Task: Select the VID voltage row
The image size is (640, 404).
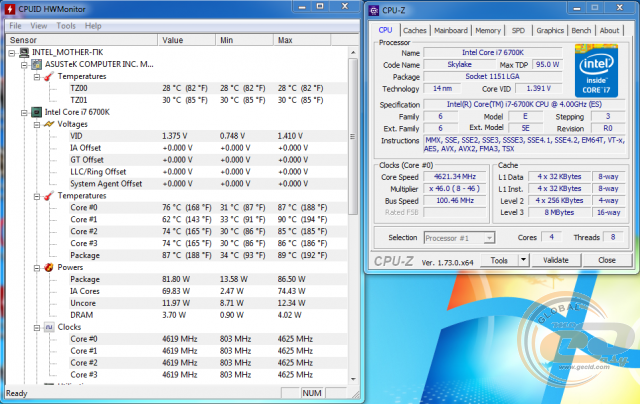Action: pyautogui.click(x=208, y=136)
